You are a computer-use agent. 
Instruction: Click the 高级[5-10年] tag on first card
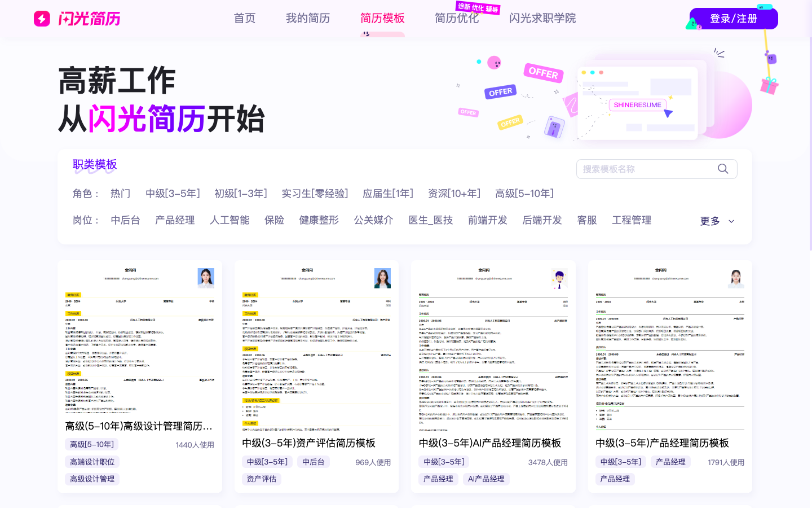(92, 444)
